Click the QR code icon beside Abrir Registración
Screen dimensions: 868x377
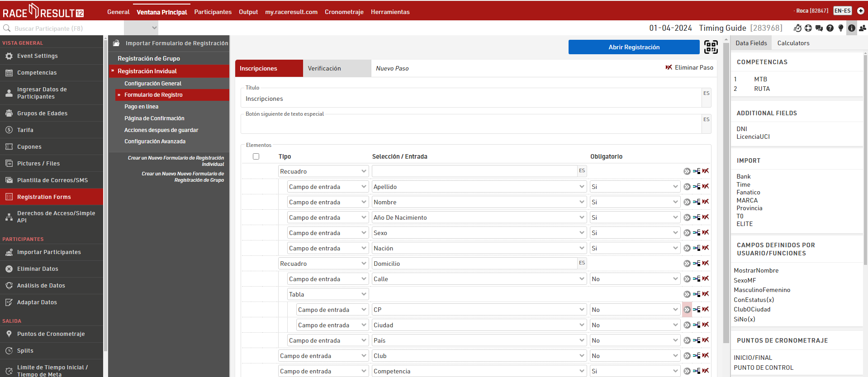click(x=711, y=47)
